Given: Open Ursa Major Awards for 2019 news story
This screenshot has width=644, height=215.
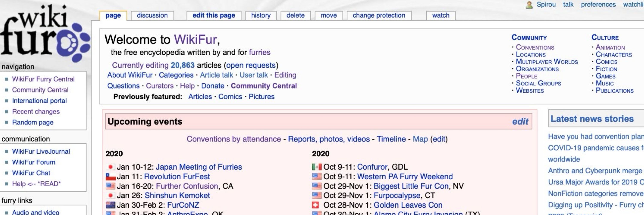Looking at the screenshot, I should point(596,182).
